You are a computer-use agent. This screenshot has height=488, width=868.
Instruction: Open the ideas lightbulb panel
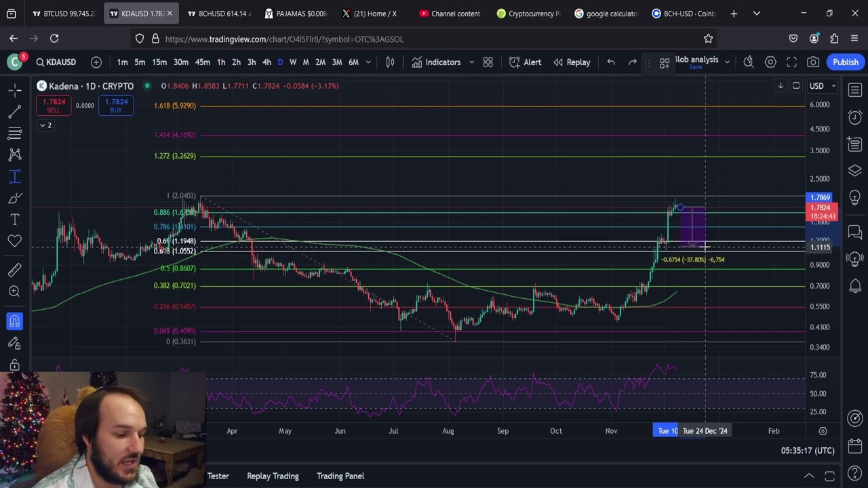(854, 197)
